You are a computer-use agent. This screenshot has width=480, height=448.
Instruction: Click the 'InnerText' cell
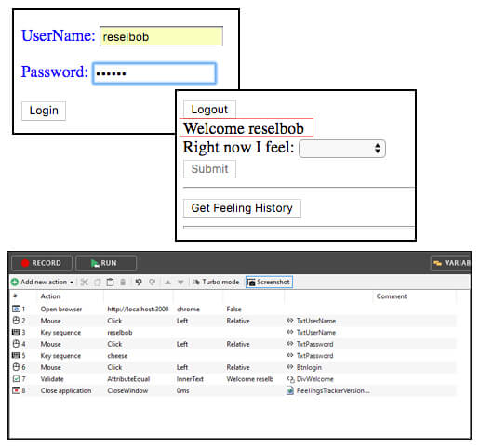coord(190,379)
